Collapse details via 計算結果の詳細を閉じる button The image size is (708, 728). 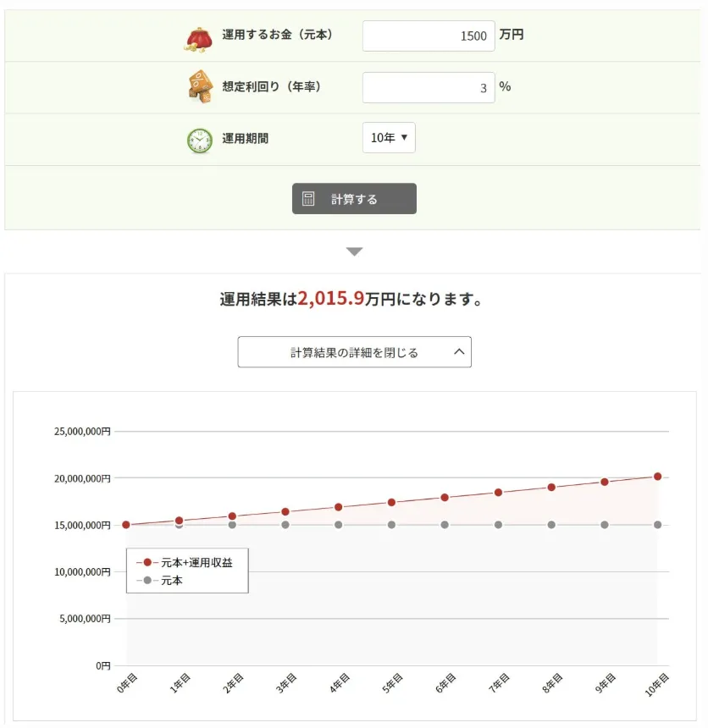point(355,352)
